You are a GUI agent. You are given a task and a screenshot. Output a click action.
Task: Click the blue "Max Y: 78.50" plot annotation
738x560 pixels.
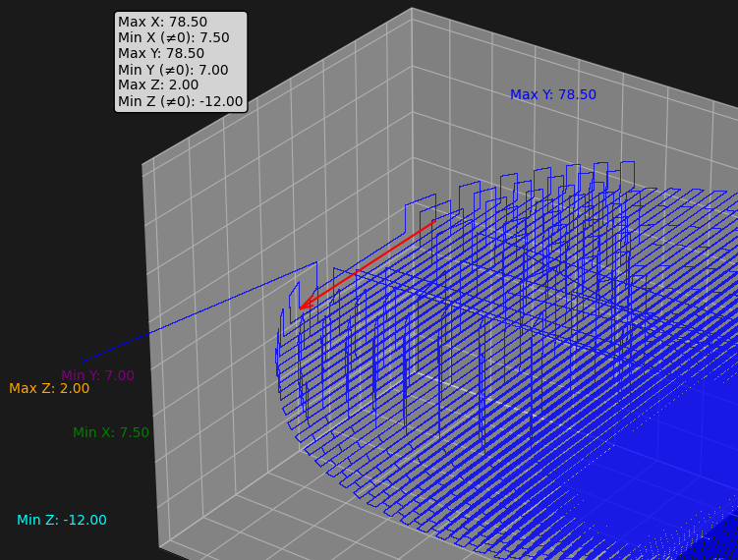(x=552, y=95)
